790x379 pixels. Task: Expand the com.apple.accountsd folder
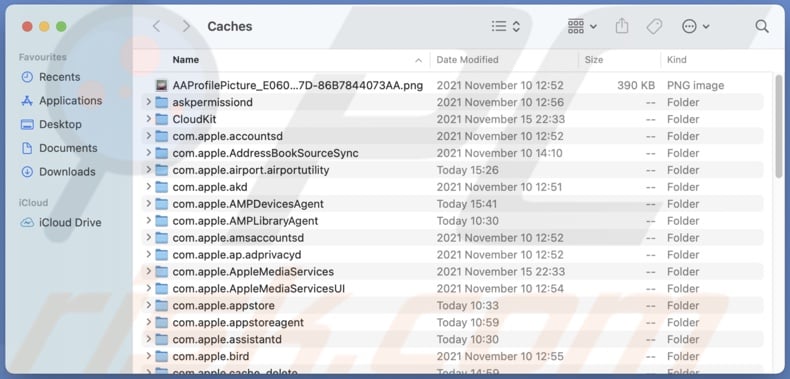click(x=148, y=136)
